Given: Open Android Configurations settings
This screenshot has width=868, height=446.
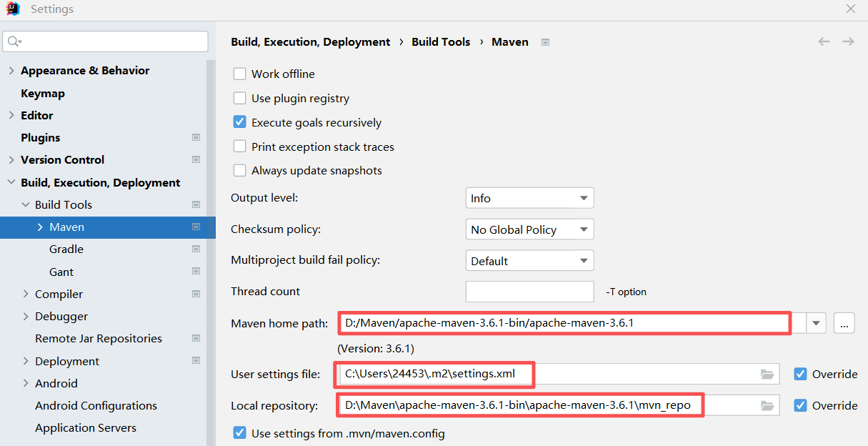Looking at the screenshot, I should pyautogui.click(x=96, y=405).
